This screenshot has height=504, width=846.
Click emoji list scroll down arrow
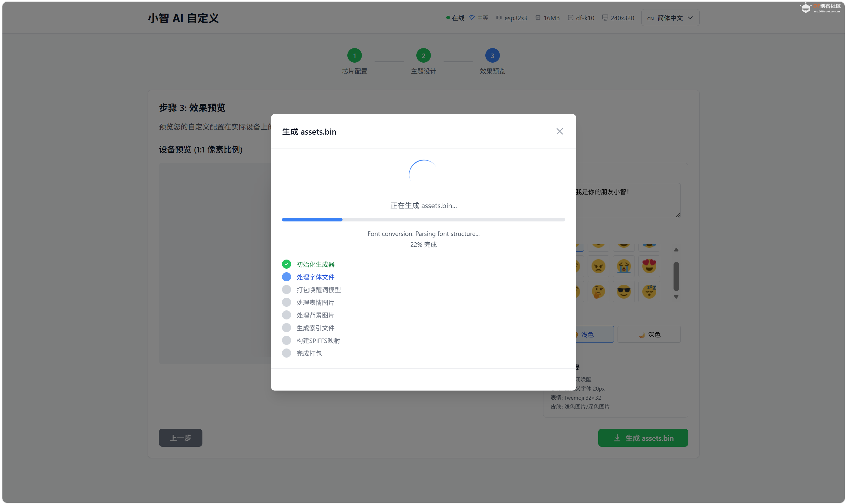pos(676,297)
